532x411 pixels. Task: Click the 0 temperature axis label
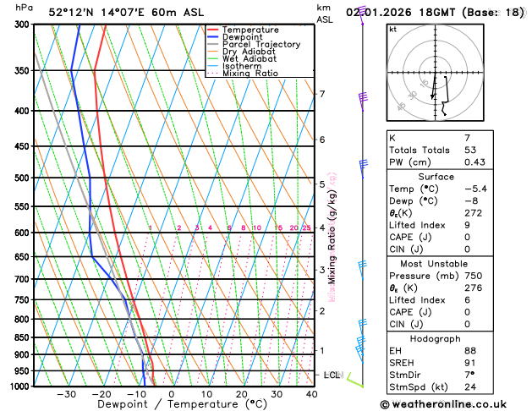point(172,394)
